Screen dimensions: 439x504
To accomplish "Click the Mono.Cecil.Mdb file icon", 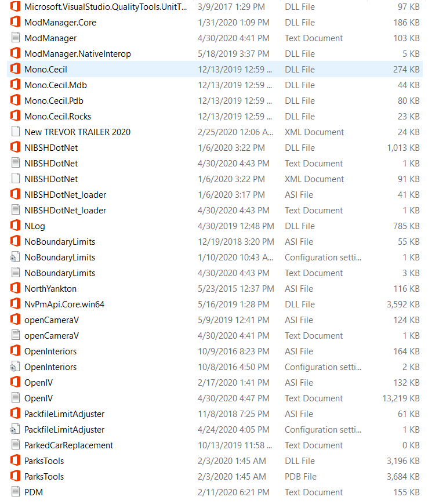I will 15,85.
